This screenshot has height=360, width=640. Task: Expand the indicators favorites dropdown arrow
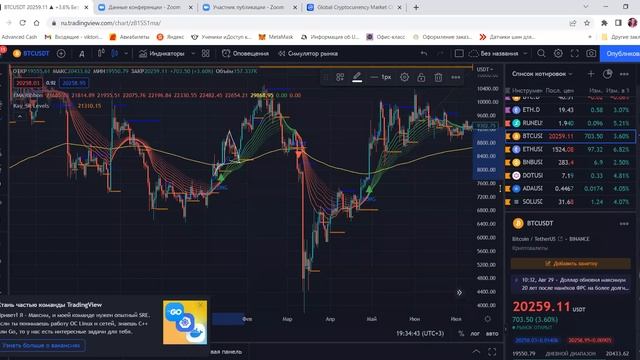[x=193, y=53]
